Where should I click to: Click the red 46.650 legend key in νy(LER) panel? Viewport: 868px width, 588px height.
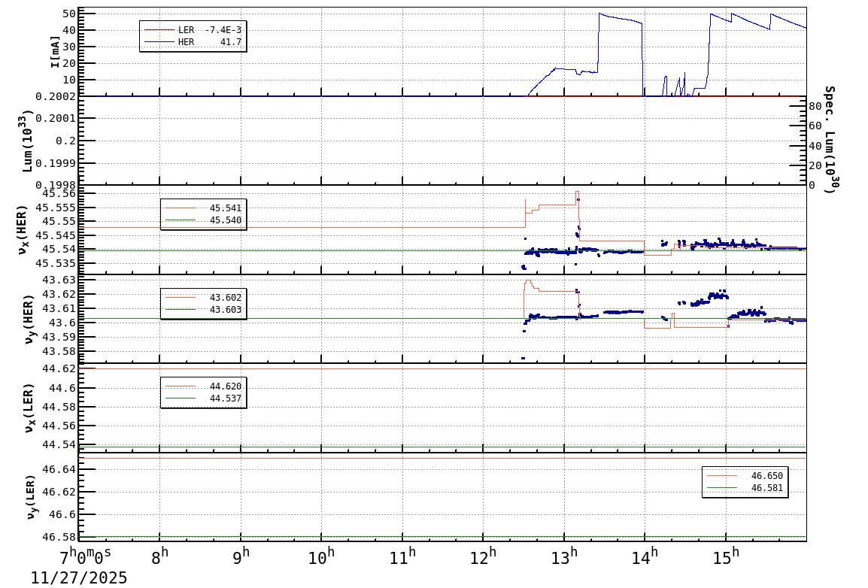(x=721, y=475)
